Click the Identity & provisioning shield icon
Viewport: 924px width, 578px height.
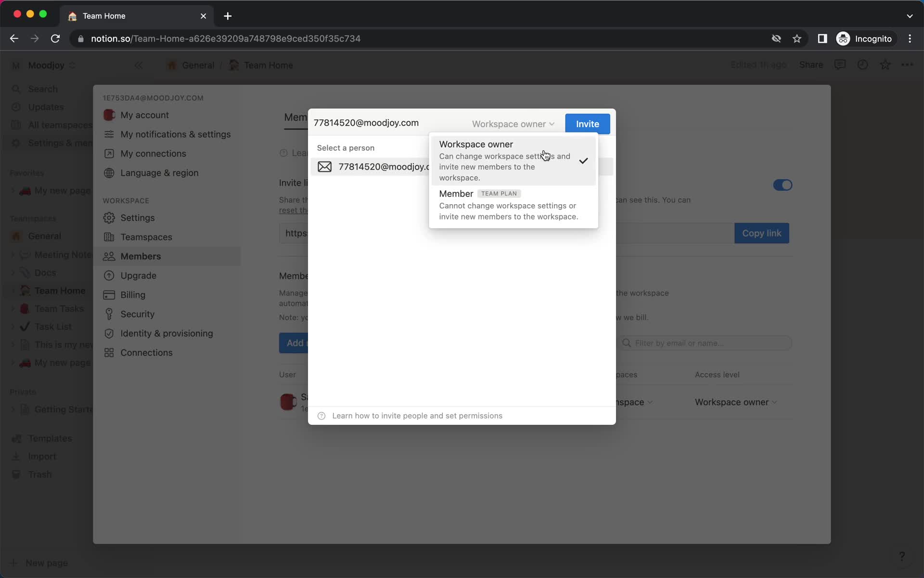tap(109, 333)
